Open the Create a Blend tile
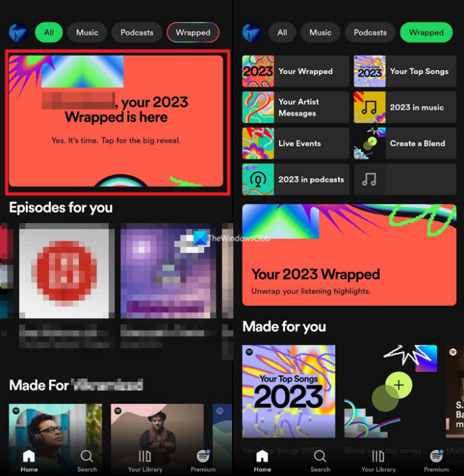 coord(405,143)
